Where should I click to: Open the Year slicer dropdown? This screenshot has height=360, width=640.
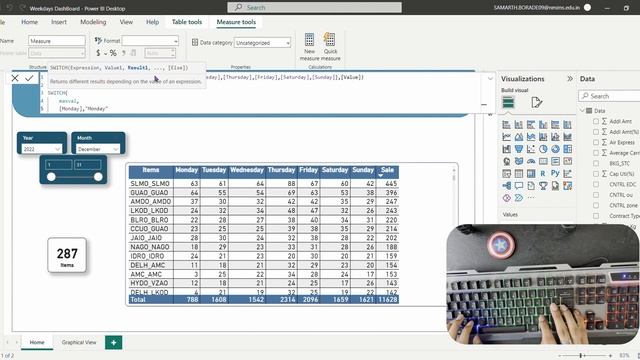42,149
